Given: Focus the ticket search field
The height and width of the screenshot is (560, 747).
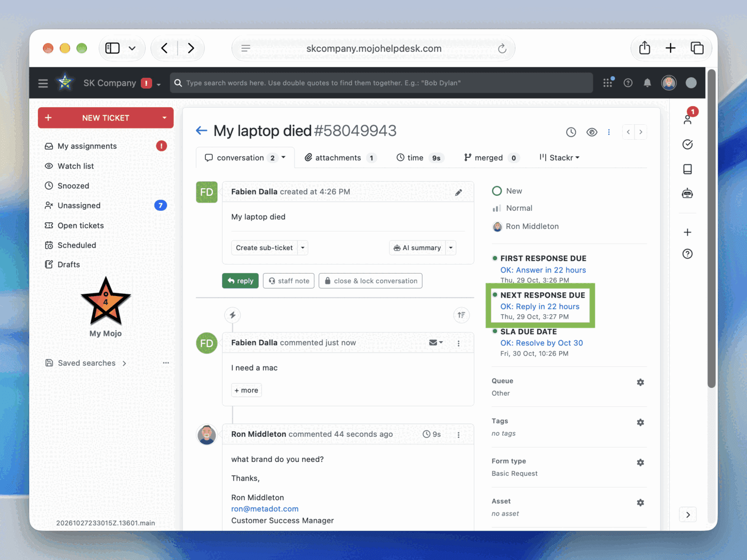Looking at the screenshot, I should [382, 83].
